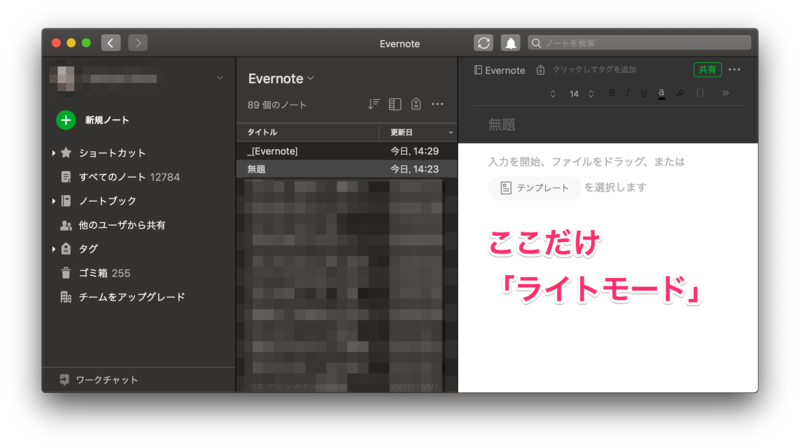
Task: Open Evernote notebook title dropdown
Action: (281, 79)
